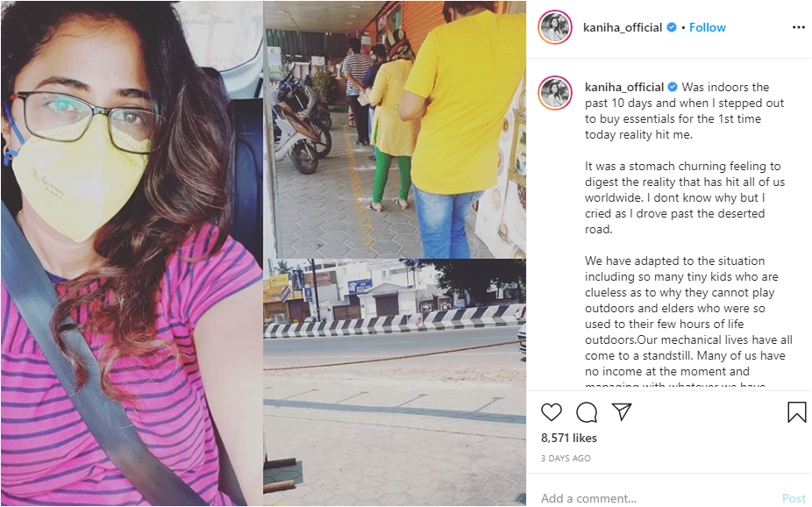Click the verified badge in caption
This screenshot has height=507, width=812.
[673, 87]
